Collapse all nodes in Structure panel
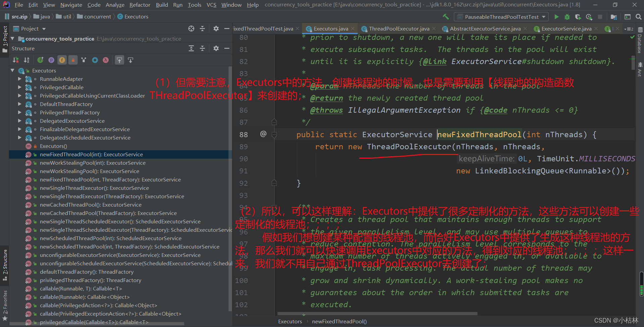 pos(202,48)
